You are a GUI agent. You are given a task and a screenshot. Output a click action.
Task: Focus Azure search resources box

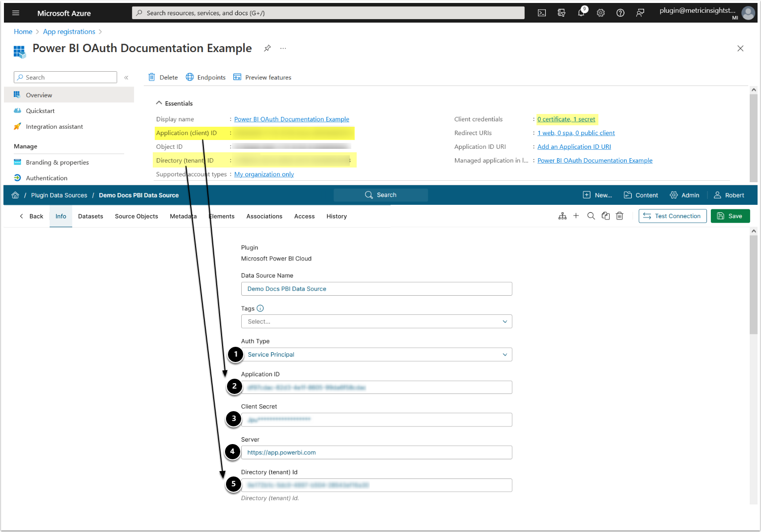pyautogui.click(x=328, y=13)
